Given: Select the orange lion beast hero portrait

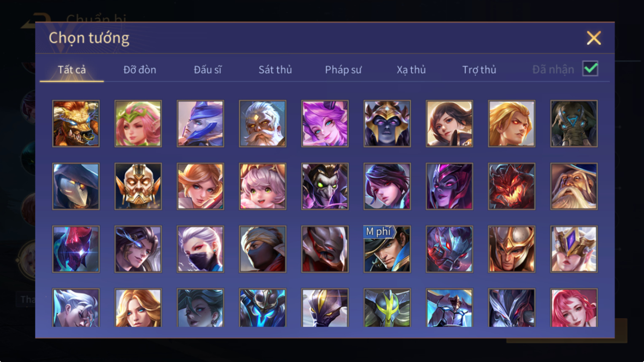Looking at the screenshot, I should [76, 123].
